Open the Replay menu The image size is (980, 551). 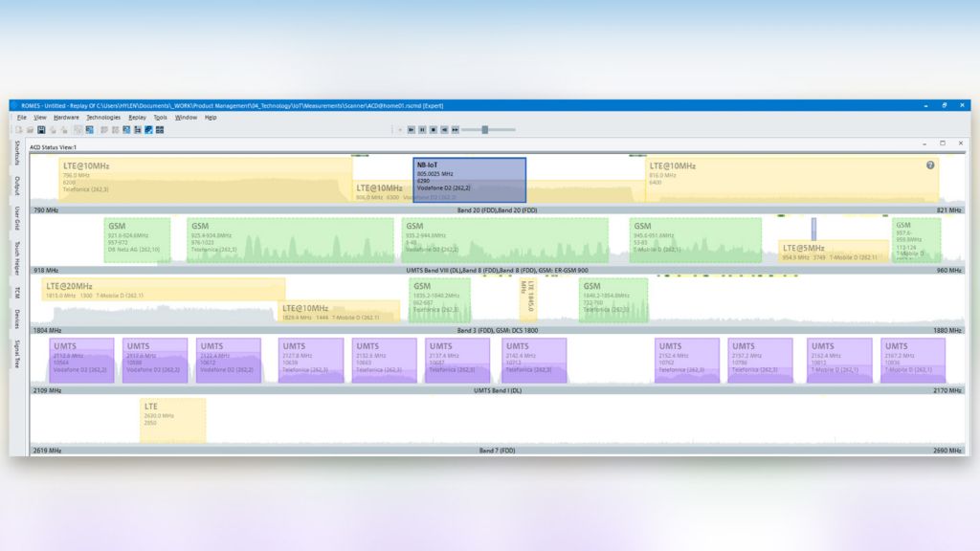click(137, 117)
